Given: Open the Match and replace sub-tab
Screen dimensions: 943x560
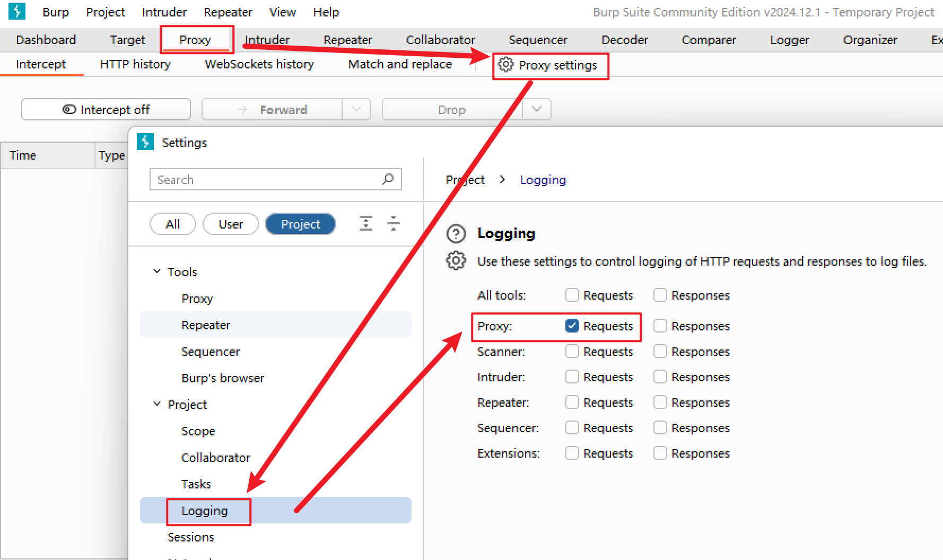Looking at the screenshot, I should click(400, 64).
